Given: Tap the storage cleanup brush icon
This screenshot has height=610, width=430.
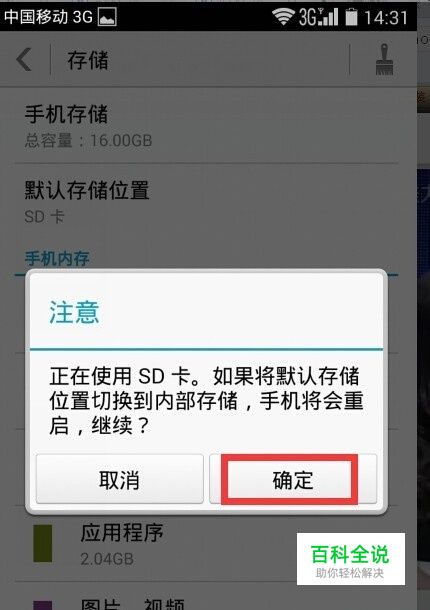Looking at the screenshot, I should 384,60.
